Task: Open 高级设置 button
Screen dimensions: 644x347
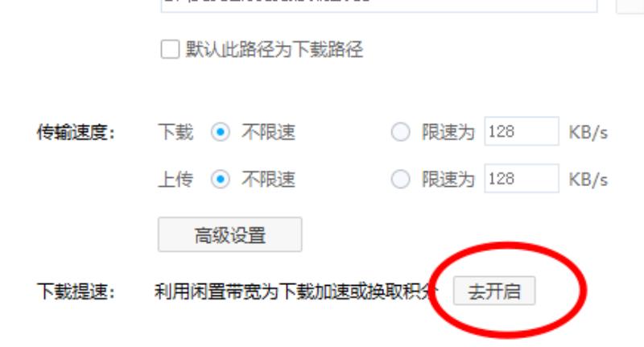Action: [230, 234]
